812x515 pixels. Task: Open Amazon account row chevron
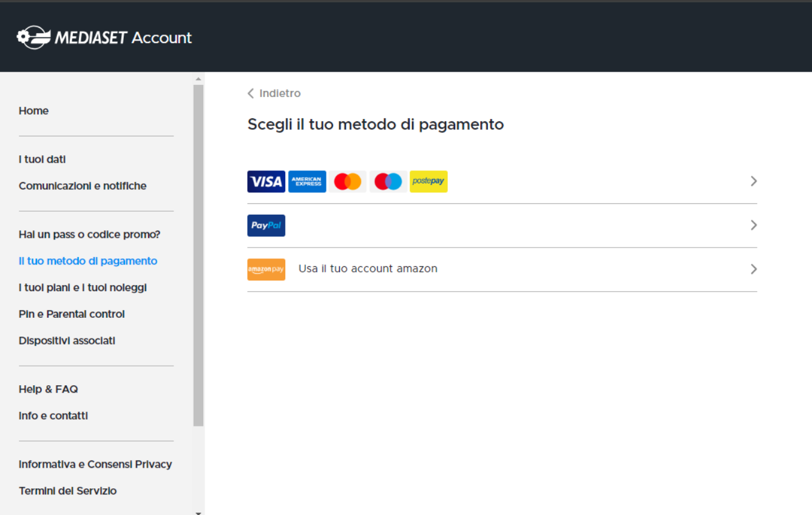click(x=753, y=269)
